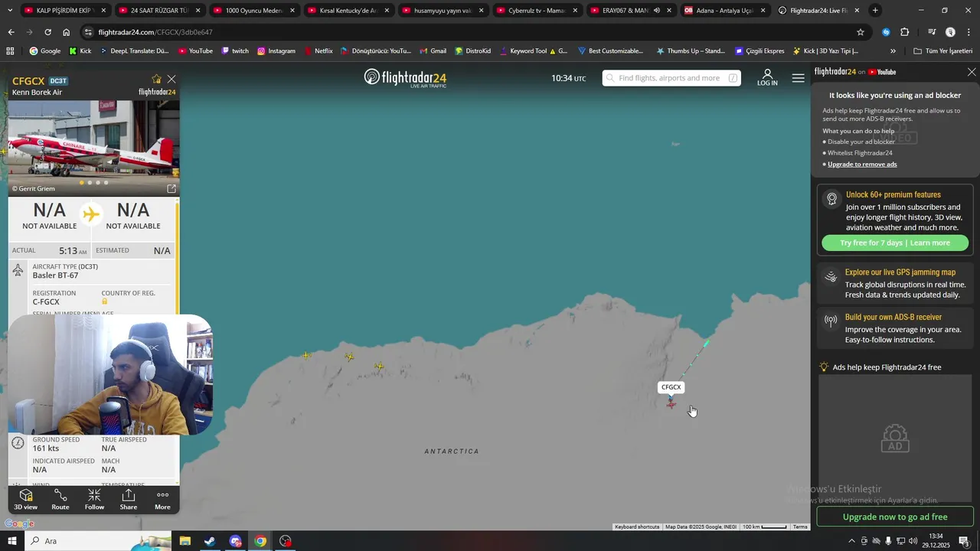Switch to the Cyberrulz tv tab
The width and height of the screenshot is (980, 551).
536,11
